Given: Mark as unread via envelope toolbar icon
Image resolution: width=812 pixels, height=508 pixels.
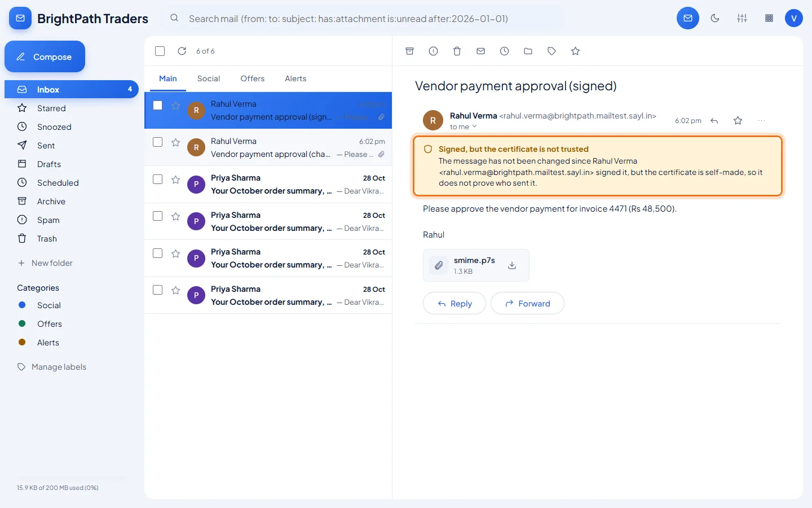Looking at the screenshot, I should [x=481, y=51].
